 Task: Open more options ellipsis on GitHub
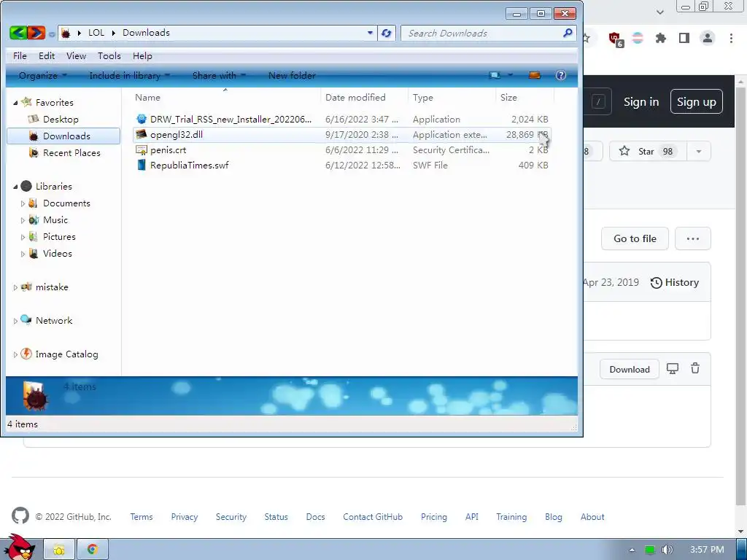693,238
